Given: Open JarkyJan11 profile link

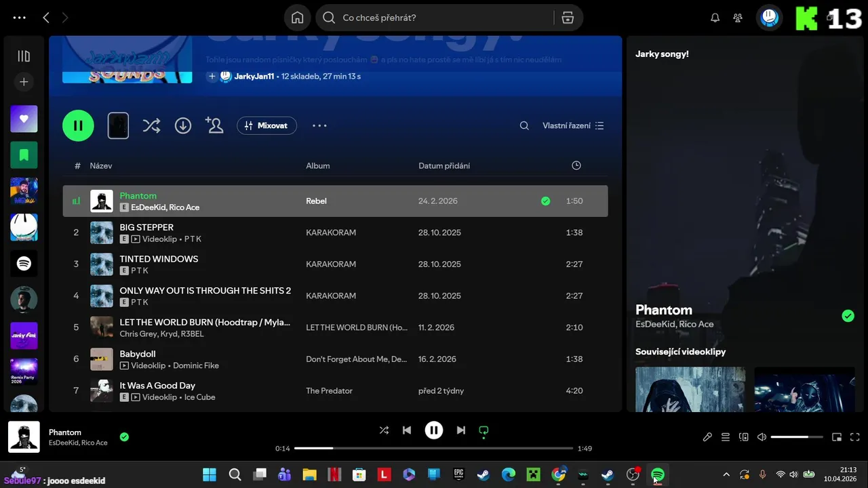Looking at the screenshot, I should click(254, 77).
